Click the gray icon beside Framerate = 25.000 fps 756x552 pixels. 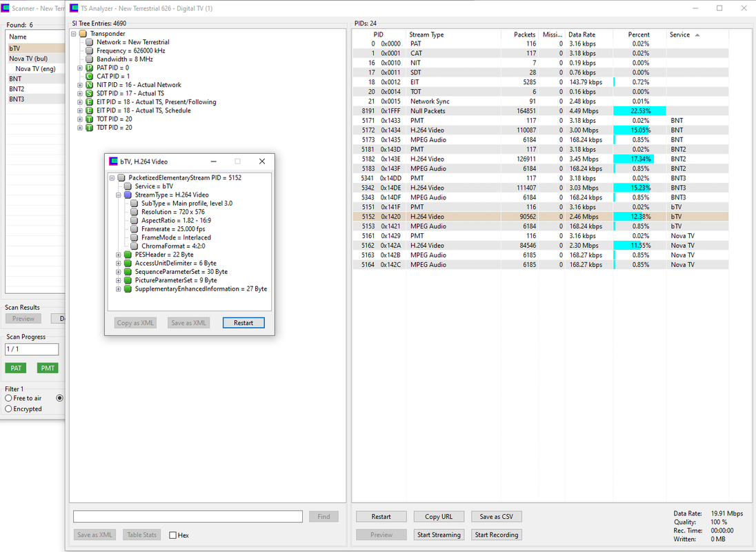click(x=134, y=229)
